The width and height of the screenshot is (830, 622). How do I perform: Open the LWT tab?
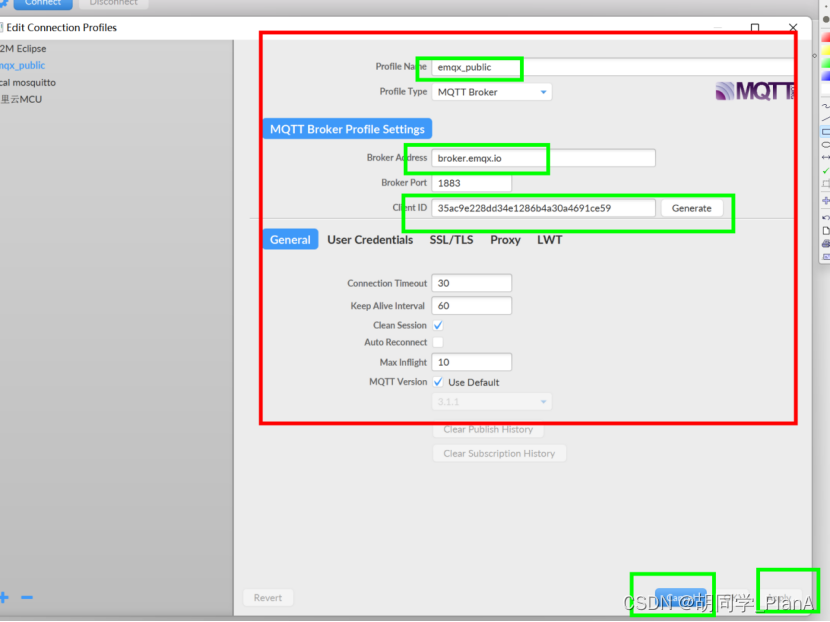point(549,240)
